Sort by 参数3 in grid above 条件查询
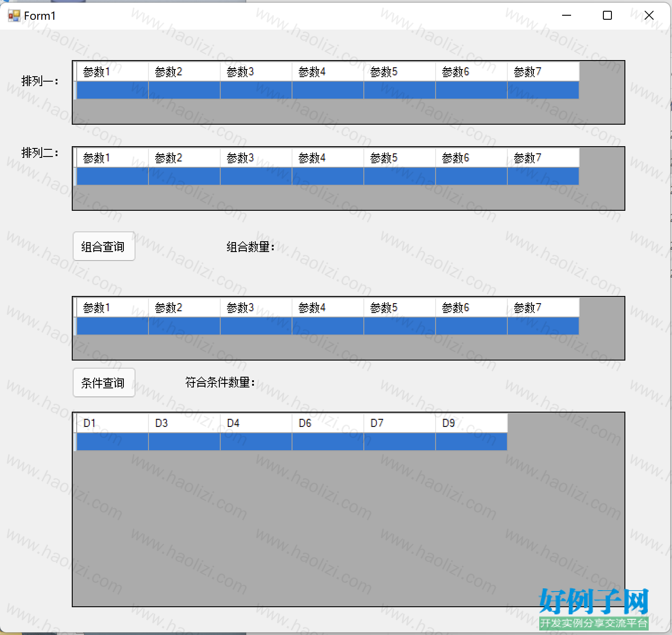This screenshot has height=635, width=672. pos(256,308)
